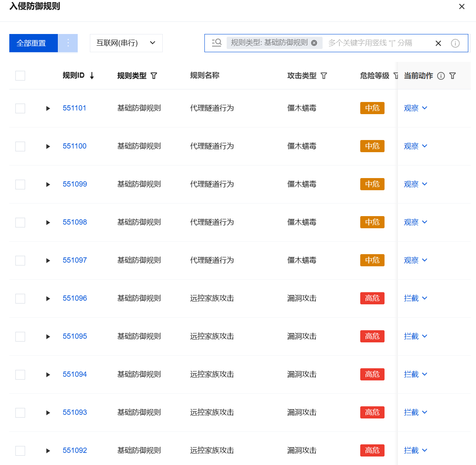Expand row details for rule 551094
Screen dimensions: 476x465
(48, 375)
